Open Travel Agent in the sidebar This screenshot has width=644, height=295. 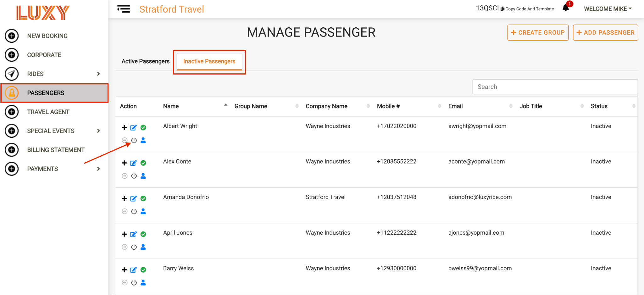(48, 112)
